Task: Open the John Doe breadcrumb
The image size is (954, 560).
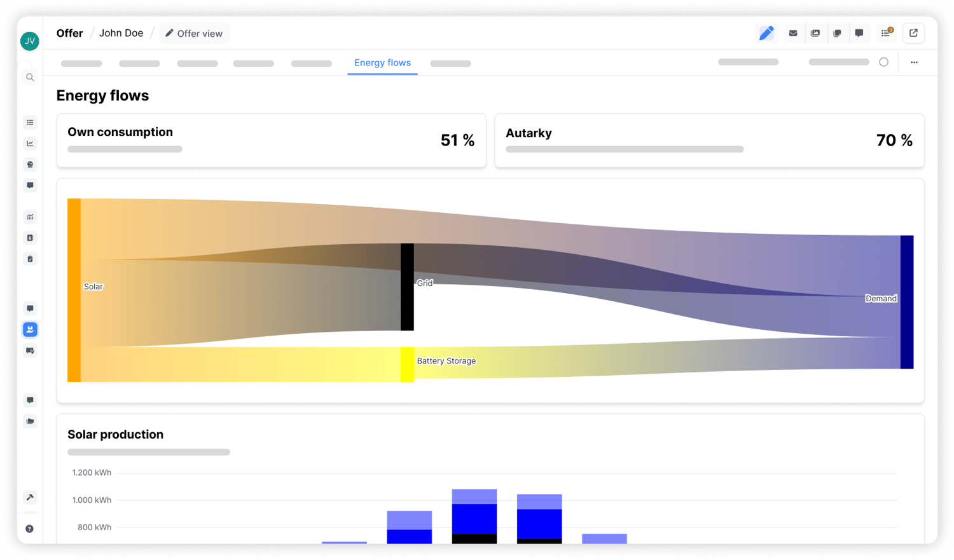Action: 121,33
